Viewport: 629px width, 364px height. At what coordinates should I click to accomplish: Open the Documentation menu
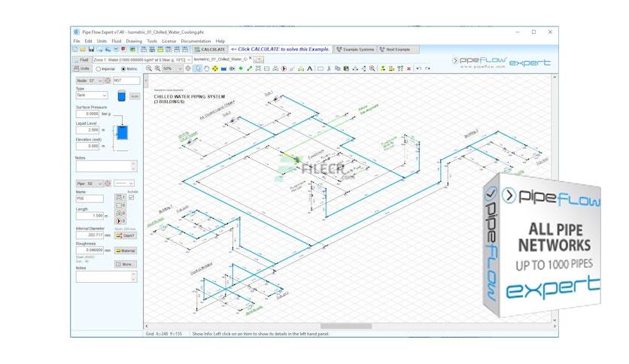pyautogui.click(x=196, y=41)
